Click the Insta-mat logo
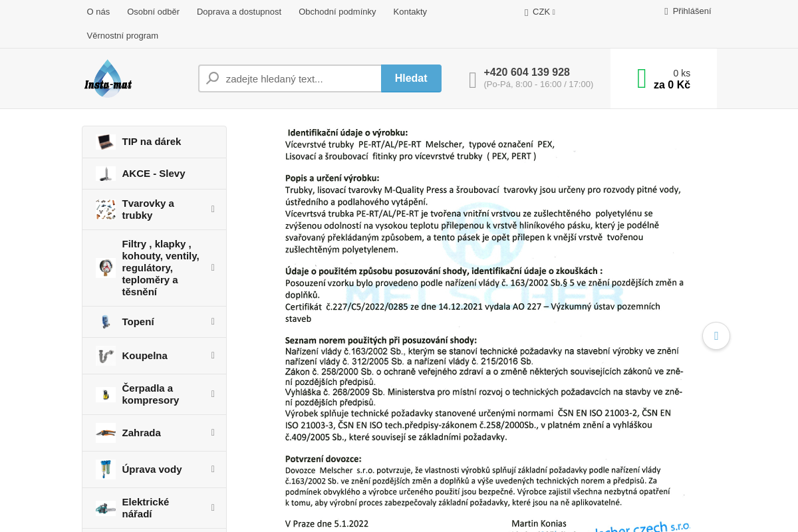This screenshot has height=532, width=798. pos(108,79)
